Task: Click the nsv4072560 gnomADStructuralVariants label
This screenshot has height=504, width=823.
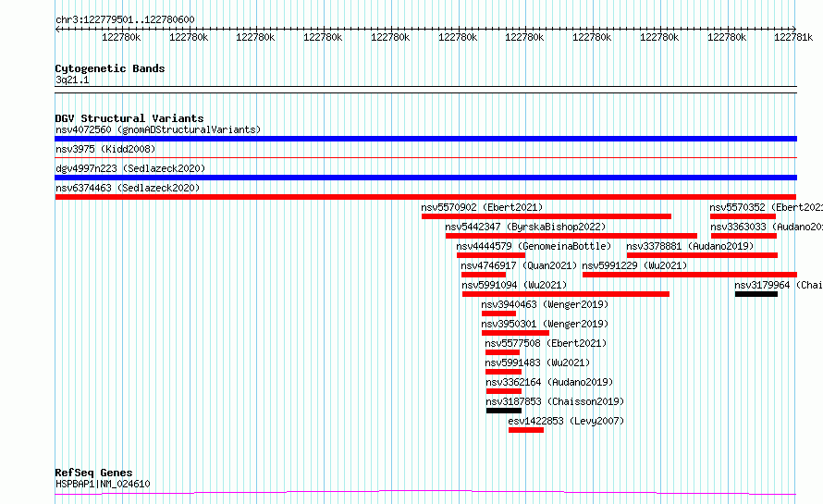Action: [158, 129]
